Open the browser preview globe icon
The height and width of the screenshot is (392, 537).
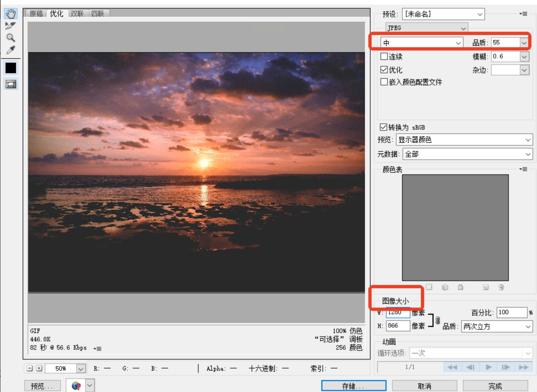pyautogui.click(x=76, y=385)
